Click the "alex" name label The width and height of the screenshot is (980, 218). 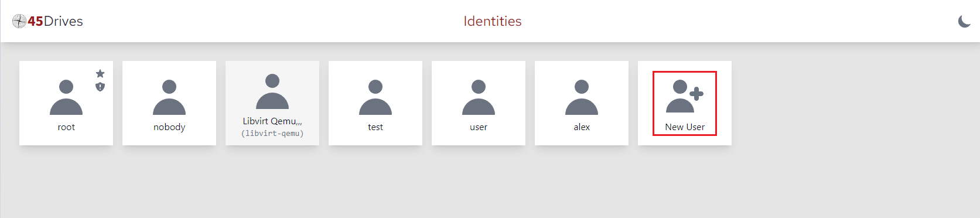click(x=582, y=127)
